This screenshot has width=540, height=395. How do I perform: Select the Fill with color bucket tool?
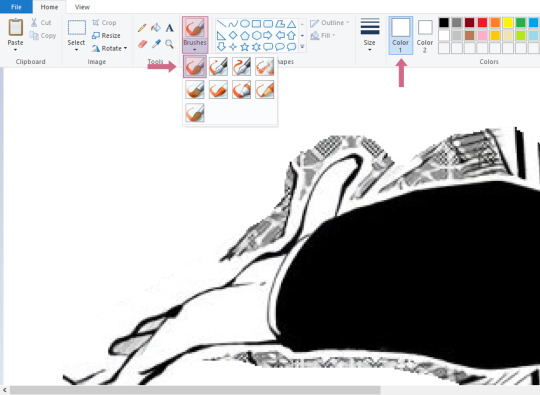coord(156,28)
